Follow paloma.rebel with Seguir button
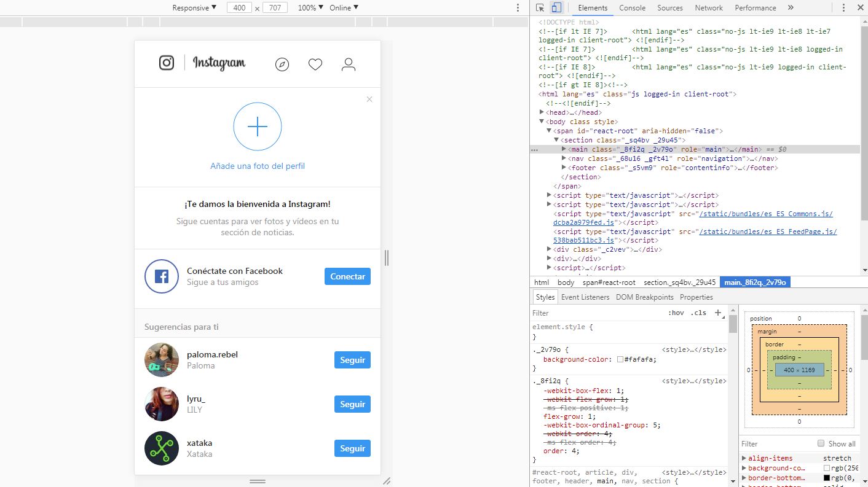Image resolution: width=868 pixels, height=487 pixels. tap(352, 360)
